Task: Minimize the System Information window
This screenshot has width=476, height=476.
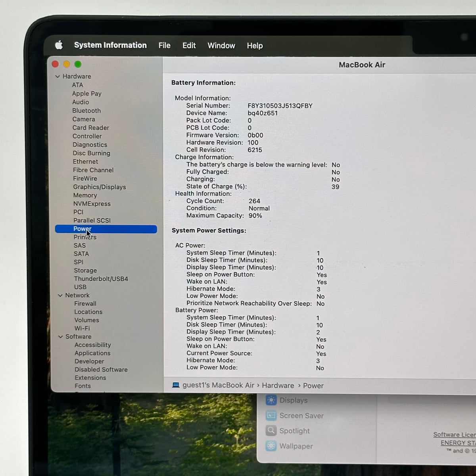Action: tap(67, 64)
